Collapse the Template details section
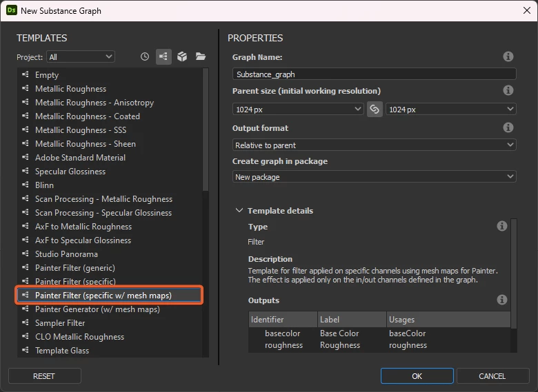Image resolution: width=538 pixels, height=392 pixels. point(239,210)
